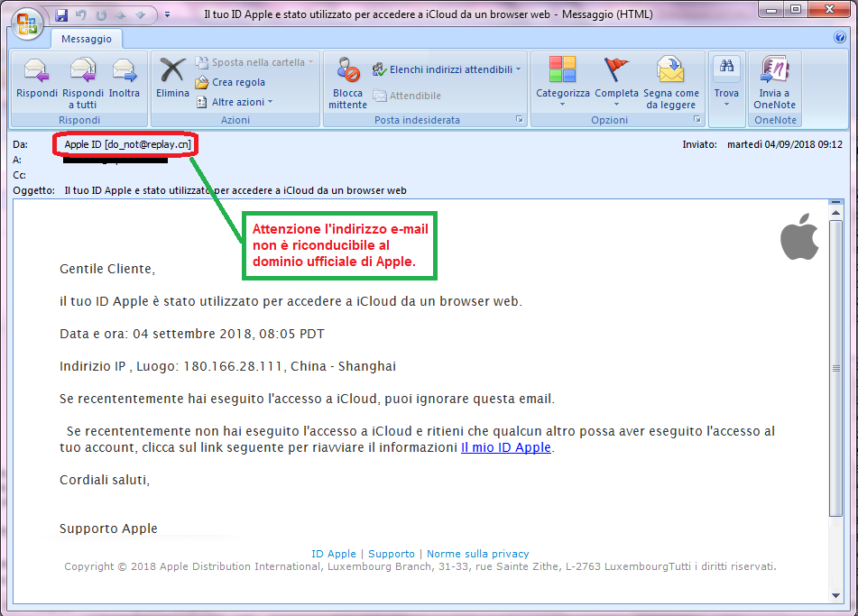Go to previous item arrow in toolbar
The height and width of the screenshot is (616, 858).
pyautogui.click(x=121, y=15)
